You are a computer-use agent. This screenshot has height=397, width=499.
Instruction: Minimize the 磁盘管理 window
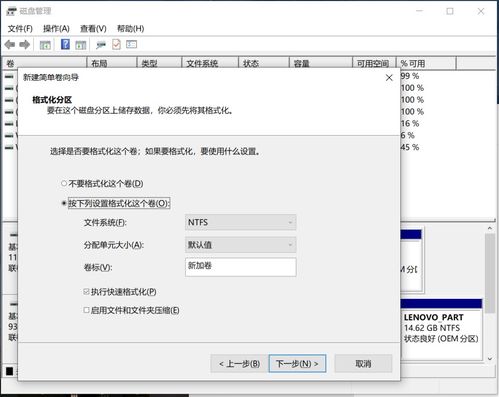[x=420, y=11]
